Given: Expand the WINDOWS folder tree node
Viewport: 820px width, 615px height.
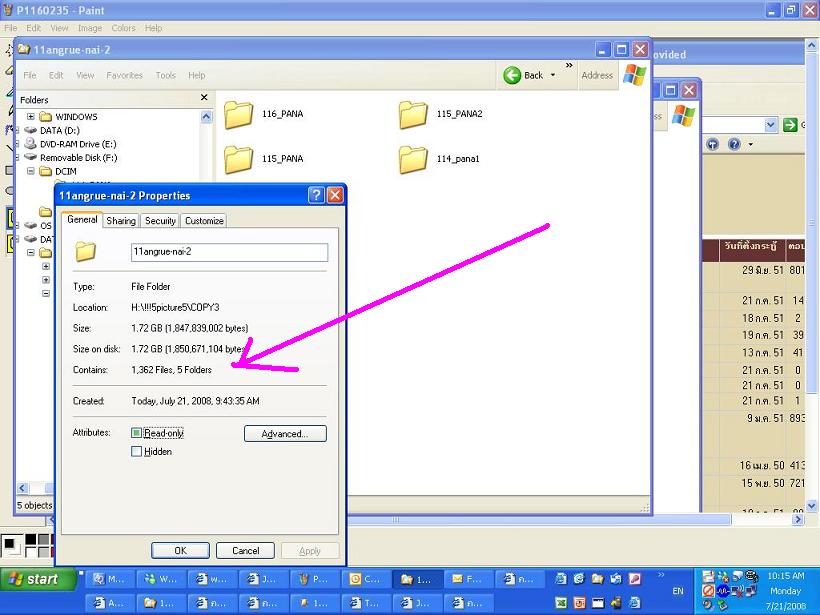Looking at the screenshot, I should pyautogui.click(x=31, y=117).
